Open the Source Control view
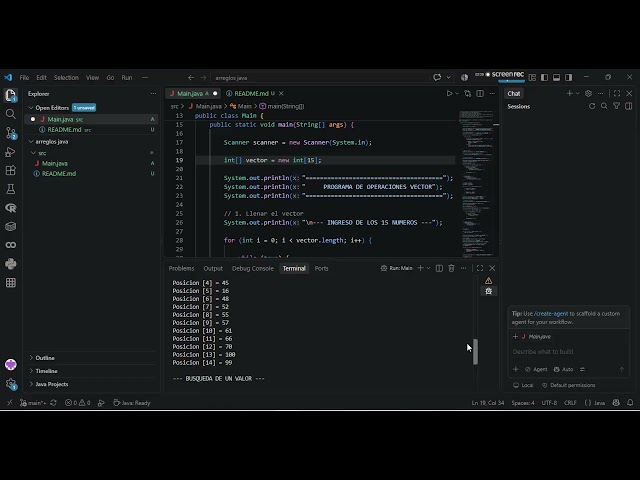640x480 pixels. coord(11,133)
